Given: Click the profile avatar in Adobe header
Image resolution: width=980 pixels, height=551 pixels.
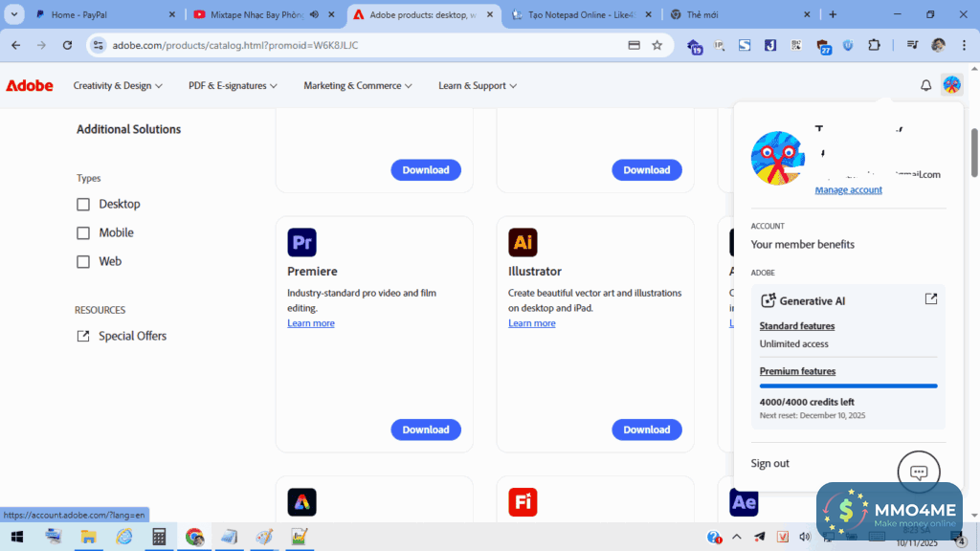Looking at the screenshot, I should coord(951,85).
